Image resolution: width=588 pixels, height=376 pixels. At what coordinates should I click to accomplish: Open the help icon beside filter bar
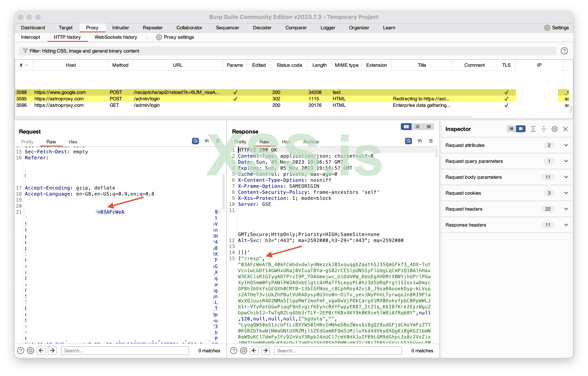pyautogui.click(x=564, y=51)
